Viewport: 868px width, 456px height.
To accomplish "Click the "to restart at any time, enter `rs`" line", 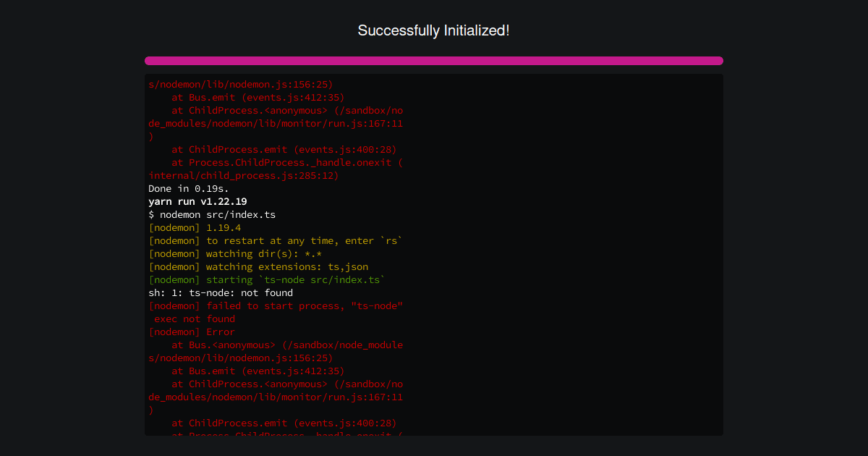I will pyautogui.click(x=275, y=240).
